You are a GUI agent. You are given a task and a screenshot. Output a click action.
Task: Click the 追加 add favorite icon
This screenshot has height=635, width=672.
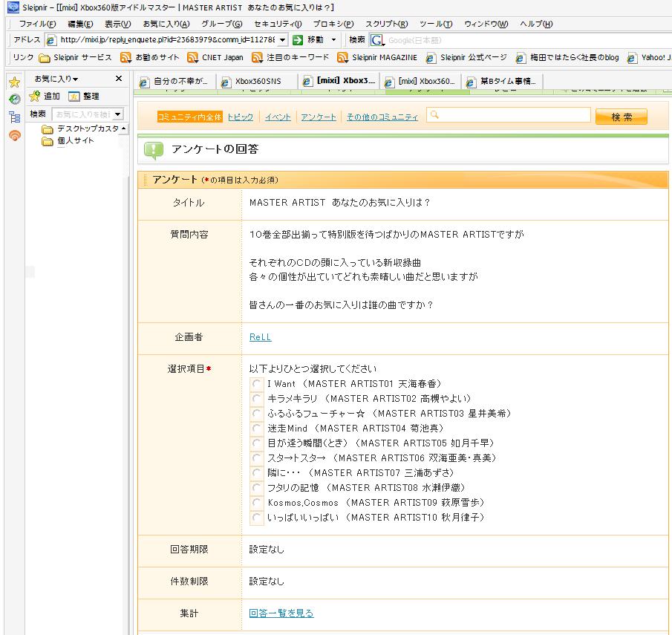point(35,96)
